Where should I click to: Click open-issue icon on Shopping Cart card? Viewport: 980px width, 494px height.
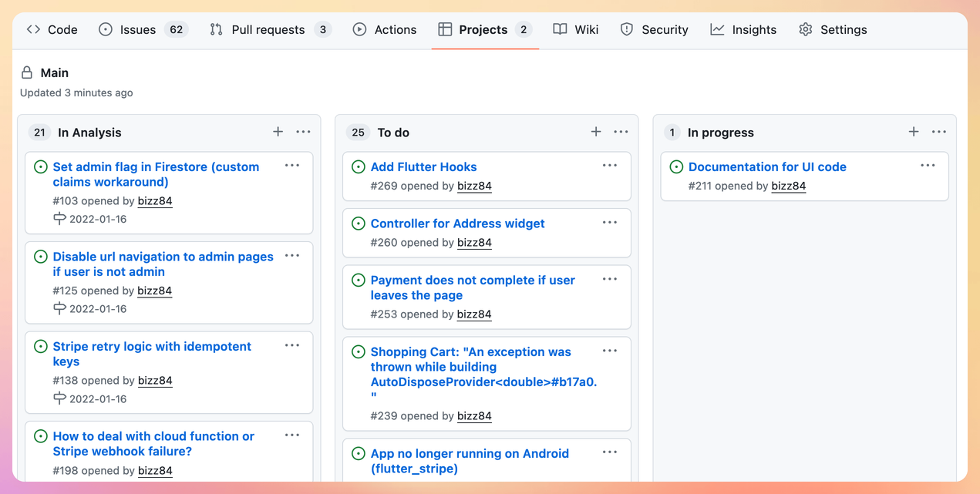tap(359, 351)
